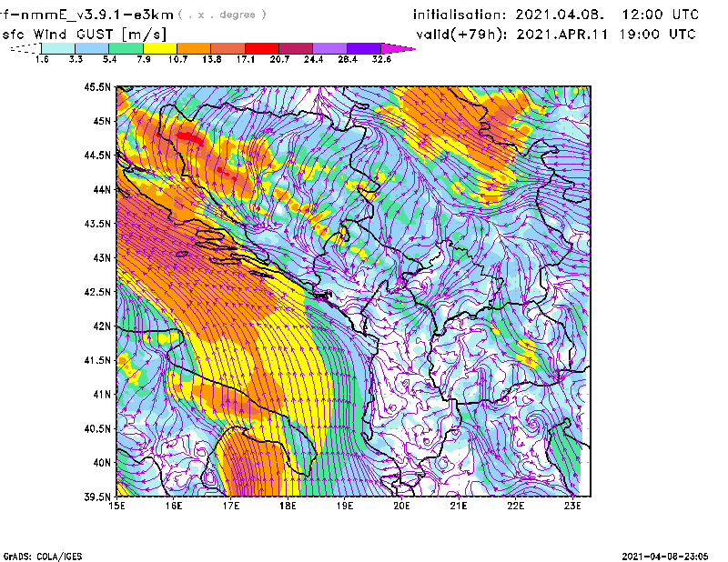728x562 pixels.
Task: Select the legend value 10.7
Action: point(177,59)
